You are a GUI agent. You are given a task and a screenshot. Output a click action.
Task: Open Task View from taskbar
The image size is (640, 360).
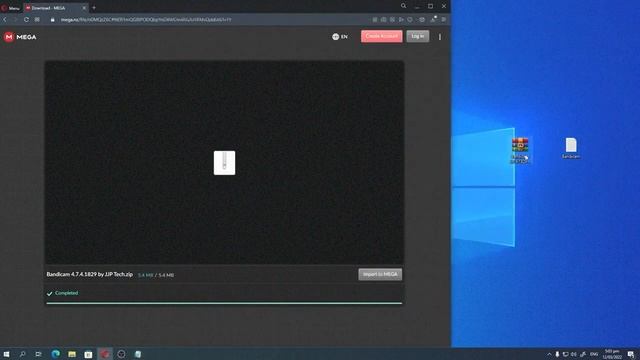pos(38,354)
